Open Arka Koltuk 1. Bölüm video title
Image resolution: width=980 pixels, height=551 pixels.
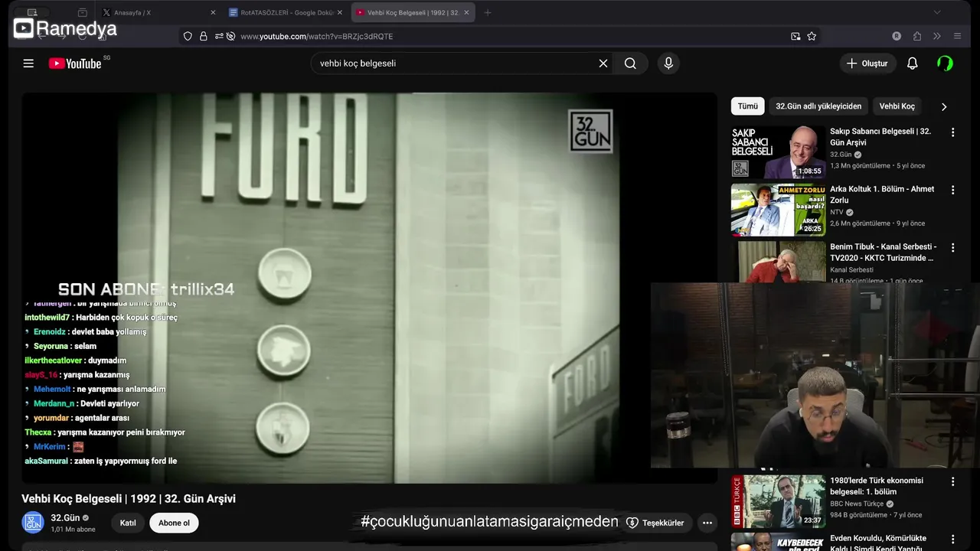point(882,194)
